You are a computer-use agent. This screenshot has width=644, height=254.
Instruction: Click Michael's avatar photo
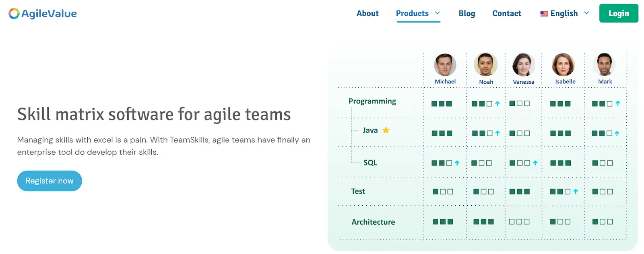[x=445, y=64]
